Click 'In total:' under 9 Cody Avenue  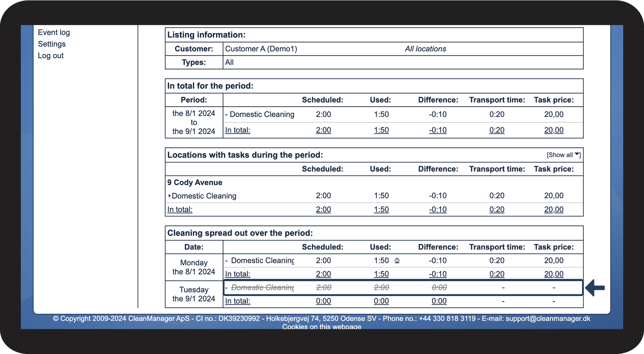point(180,210)
